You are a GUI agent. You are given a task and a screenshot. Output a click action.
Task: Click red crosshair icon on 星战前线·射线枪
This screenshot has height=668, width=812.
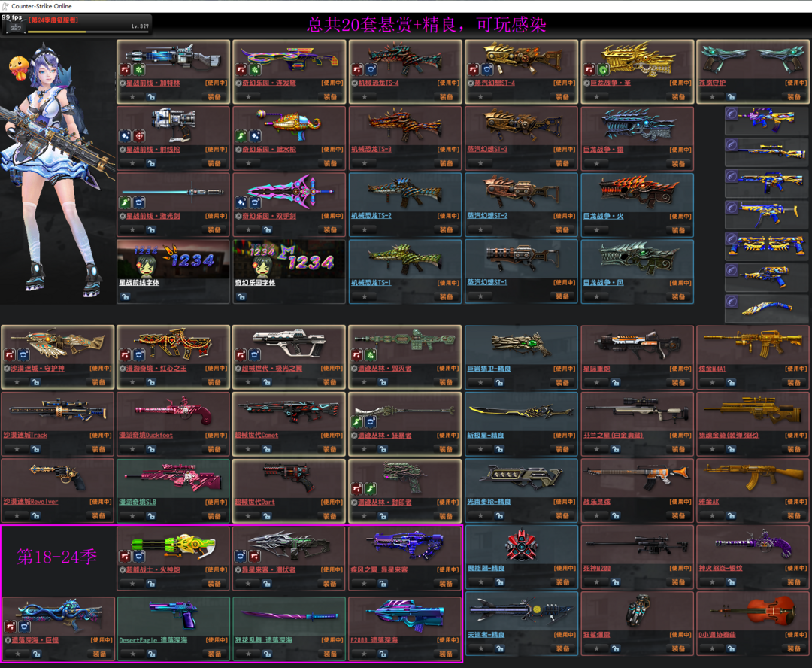click(x=139, y=136)
